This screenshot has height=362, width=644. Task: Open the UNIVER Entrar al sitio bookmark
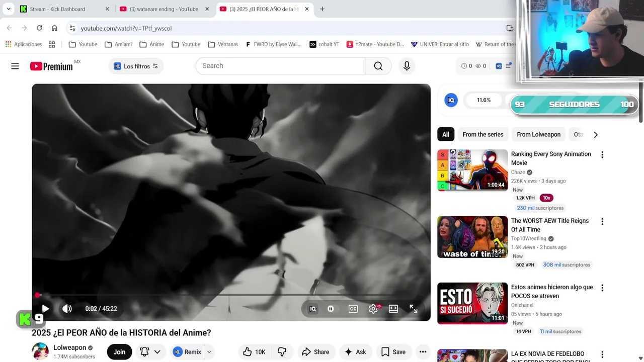[x=440, y=44]
